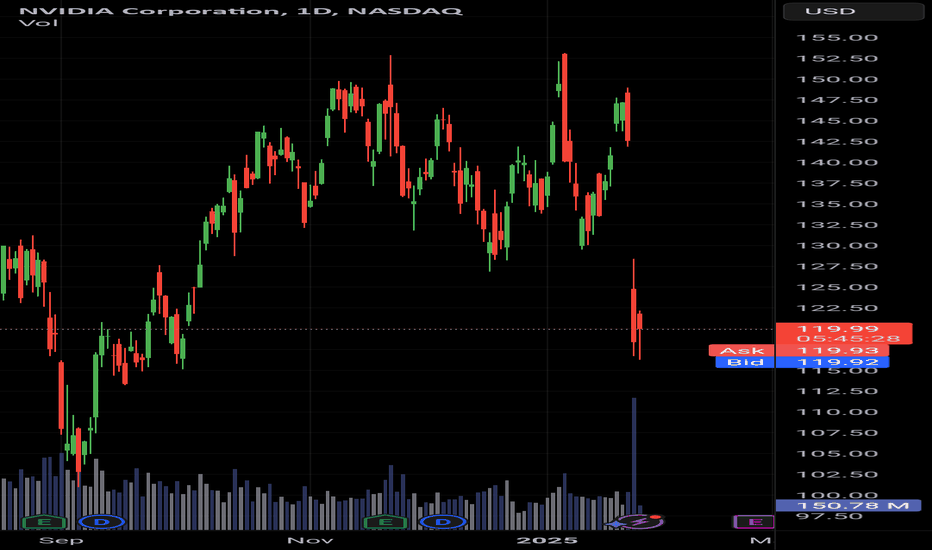Click the blue Bid price label
This screenshot has width=932, height=550.
coord(745,362)
